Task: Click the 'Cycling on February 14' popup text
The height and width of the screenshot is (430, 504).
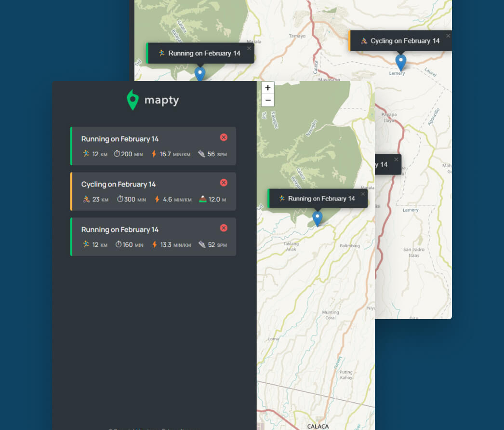Action: [405, 41]
